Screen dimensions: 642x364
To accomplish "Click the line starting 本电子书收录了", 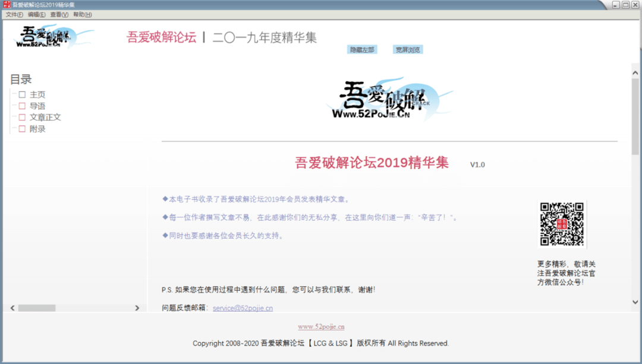I will 256,199.
